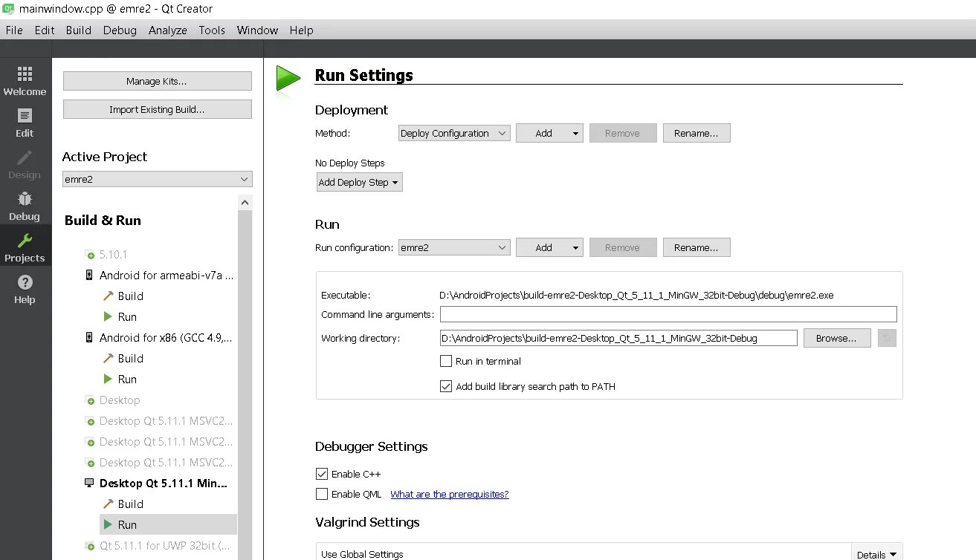Select the disabled 5.10.1 kit entry
Screen dimensions: 976x560
[113, 255]
